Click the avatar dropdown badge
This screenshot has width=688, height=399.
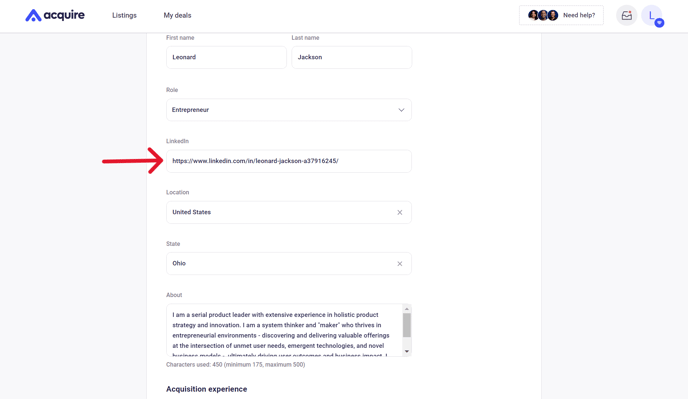click(659, 23)
